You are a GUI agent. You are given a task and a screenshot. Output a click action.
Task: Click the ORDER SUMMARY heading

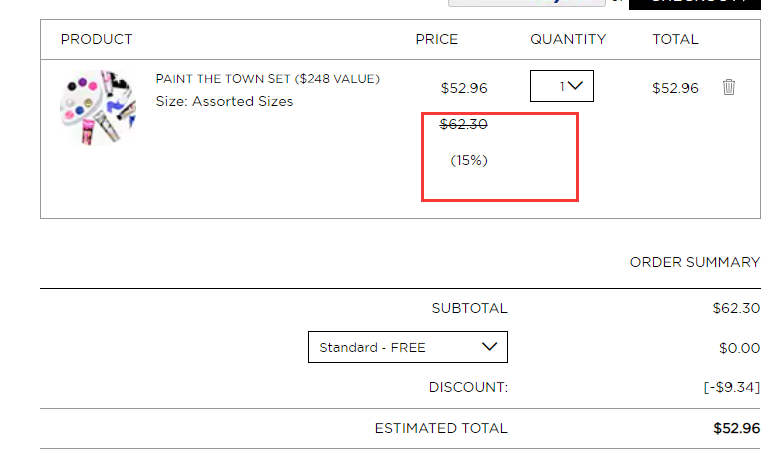pos(695,262)
